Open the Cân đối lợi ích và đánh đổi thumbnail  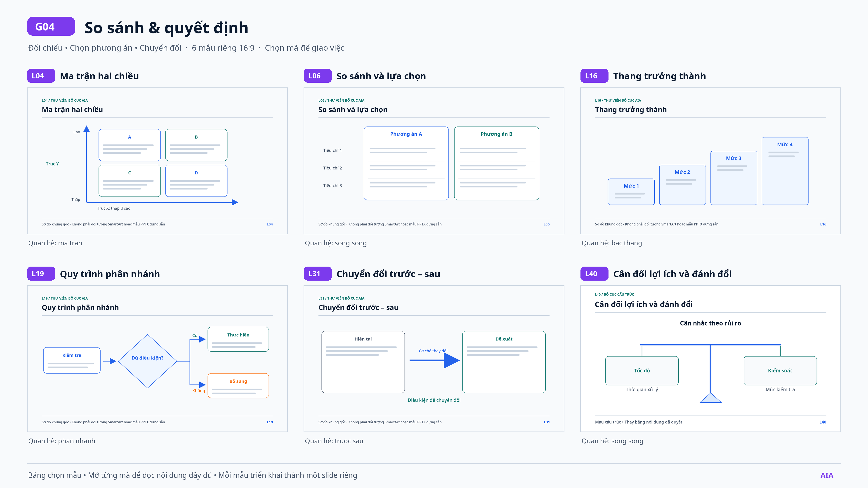pyautogui.click(x=711, y=359)
